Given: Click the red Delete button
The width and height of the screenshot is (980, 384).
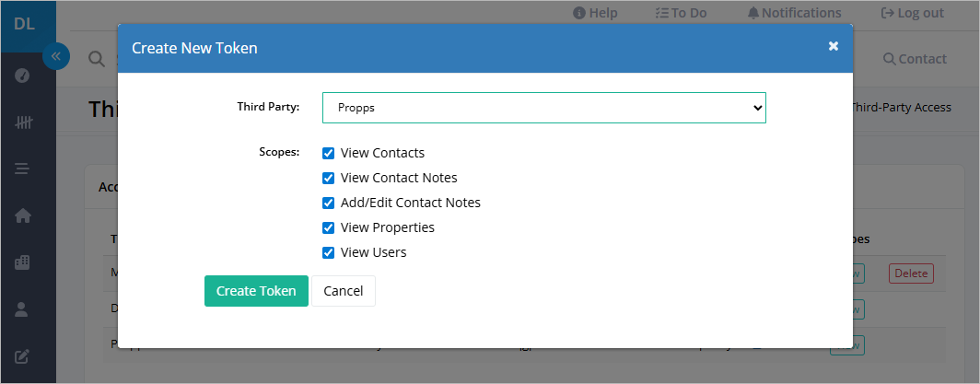Looking at the screenshot, I should [x=911, y=273].
